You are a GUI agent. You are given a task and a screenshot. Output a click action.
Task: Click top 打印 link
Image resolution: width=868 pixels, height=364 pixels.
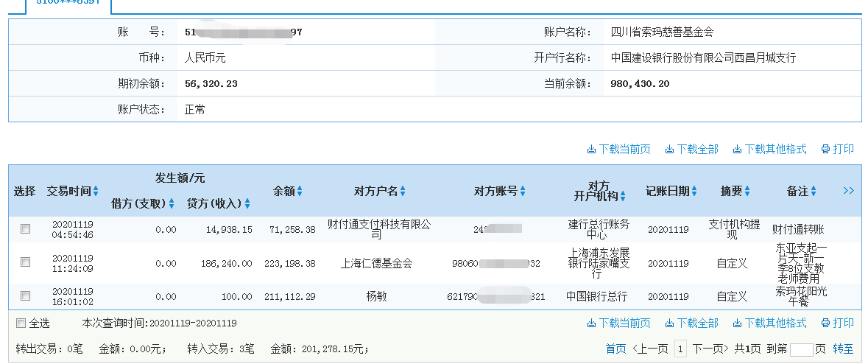coord(844,149)
